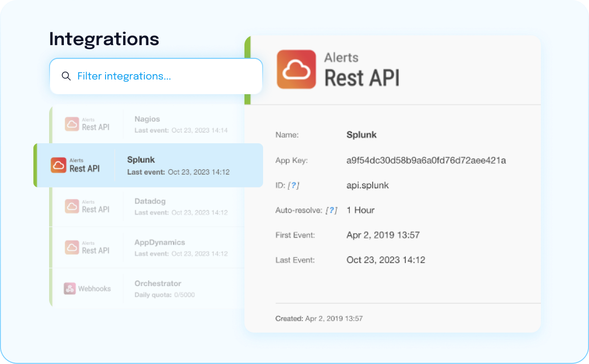Click the Webhooks icon beside Orchestrator

(70, 288)
